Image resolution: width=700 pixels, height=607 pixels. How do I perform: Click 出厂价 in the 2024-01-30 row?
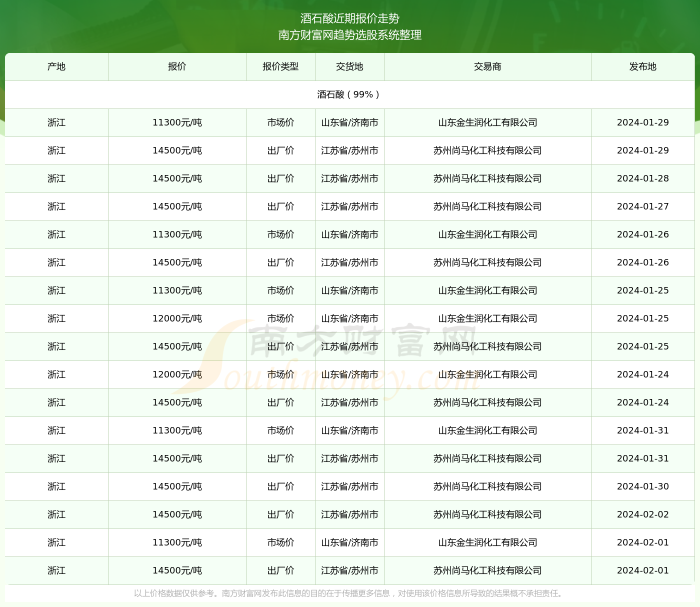coord(280,486)
